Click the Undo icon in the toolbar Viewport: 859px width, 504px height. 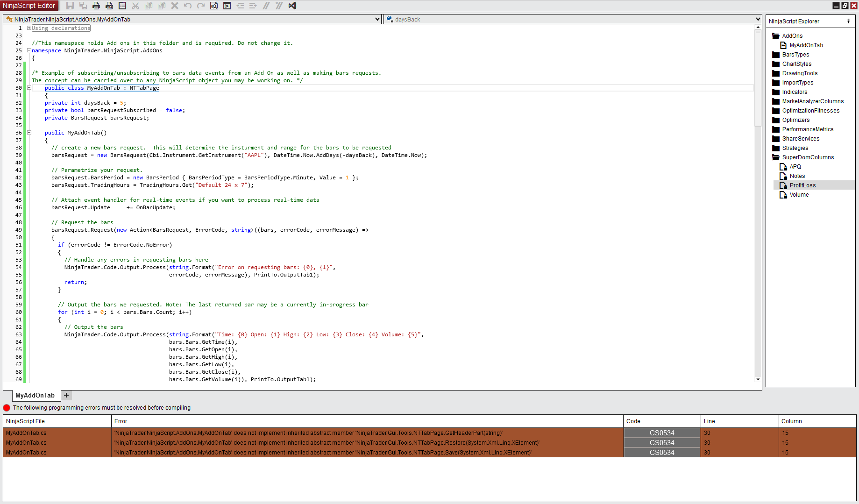188,6
